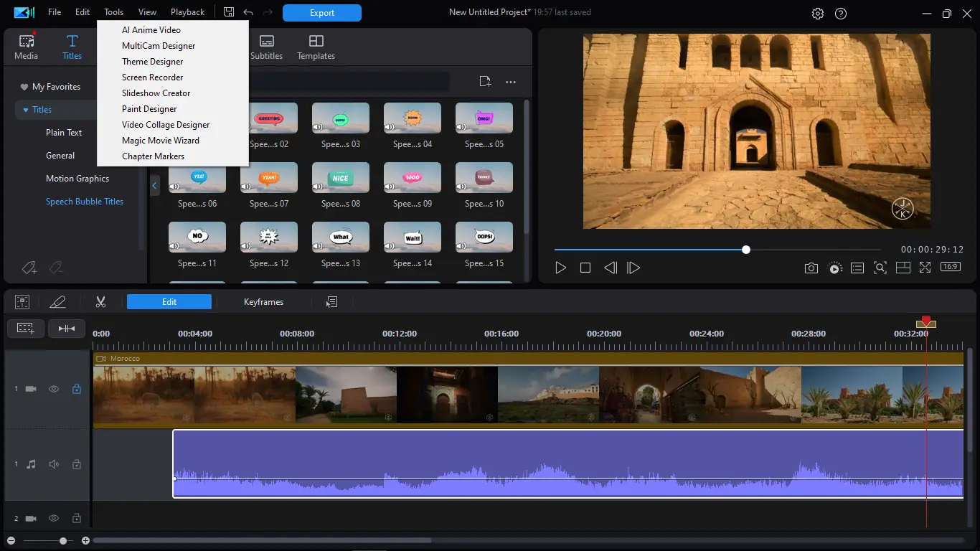Toggle lock on video track 1
Viewport: 980px width, 551px height.
[77, 389]
